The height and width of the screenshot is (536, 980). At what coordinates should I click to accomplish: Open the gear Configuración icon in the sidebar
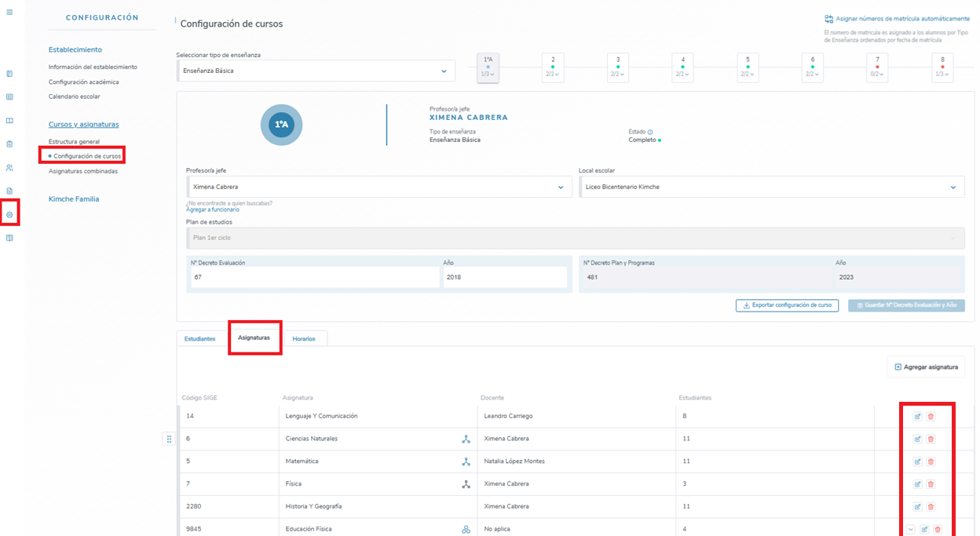9,214
